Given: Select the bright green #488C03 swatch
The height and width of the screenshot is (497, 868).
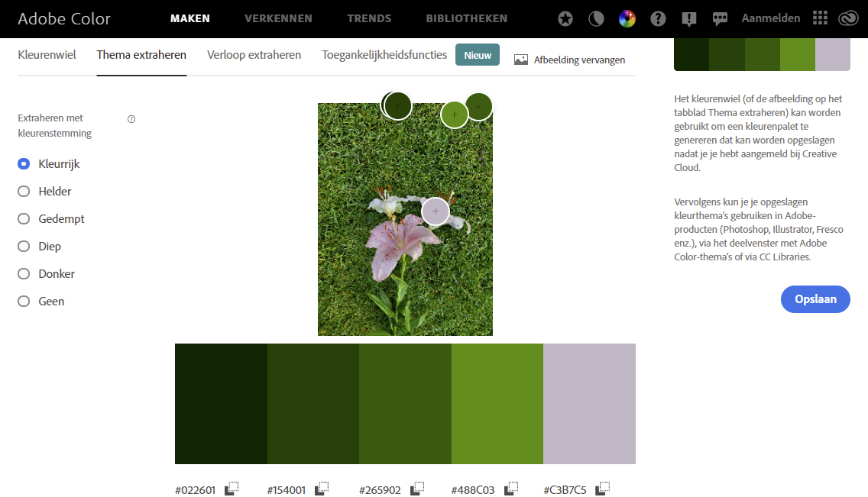Looking at the screenshot, I should tap(497, 404).
